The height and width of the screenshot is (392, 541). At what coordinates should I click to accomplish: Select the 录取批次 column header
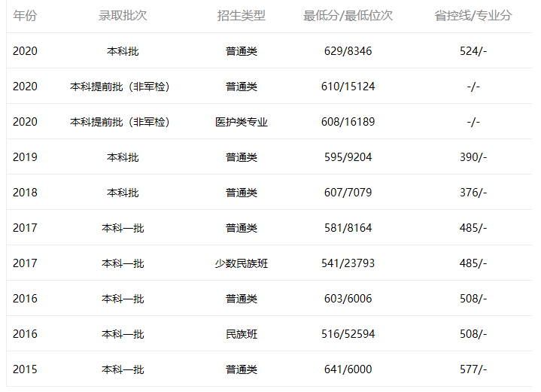click(123, 16)
